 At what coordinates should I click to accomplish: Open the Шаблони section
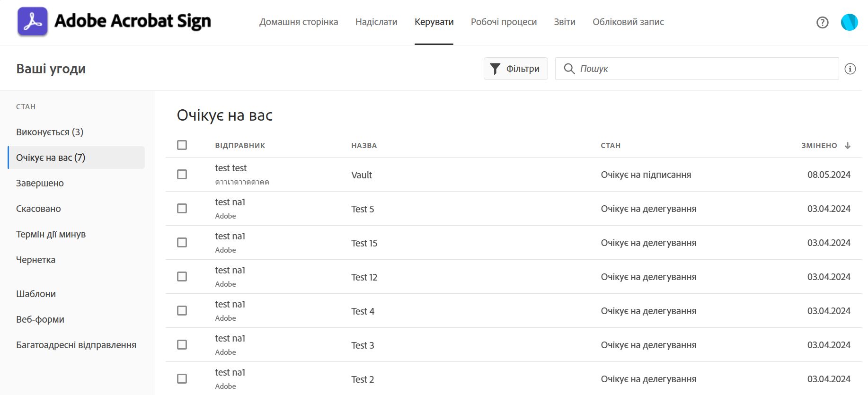pyautogui.click(x=36, y=294)
